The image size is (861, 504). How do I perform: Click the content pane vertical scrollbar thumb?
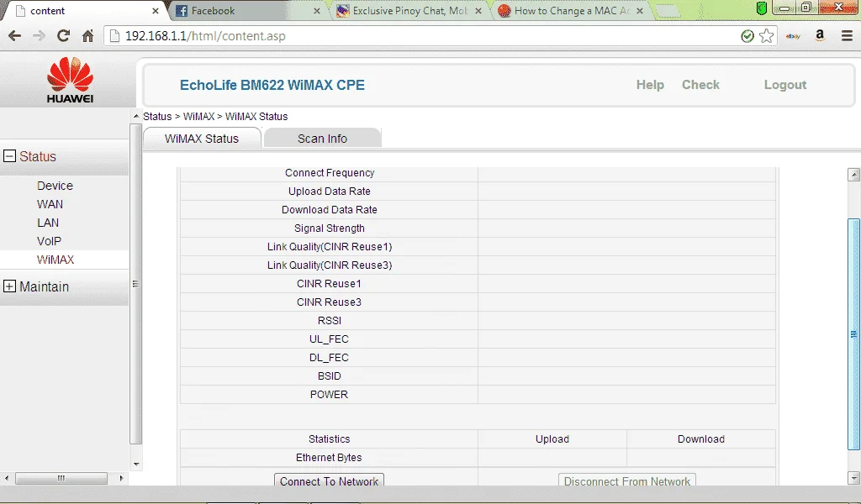pos(853,334)
